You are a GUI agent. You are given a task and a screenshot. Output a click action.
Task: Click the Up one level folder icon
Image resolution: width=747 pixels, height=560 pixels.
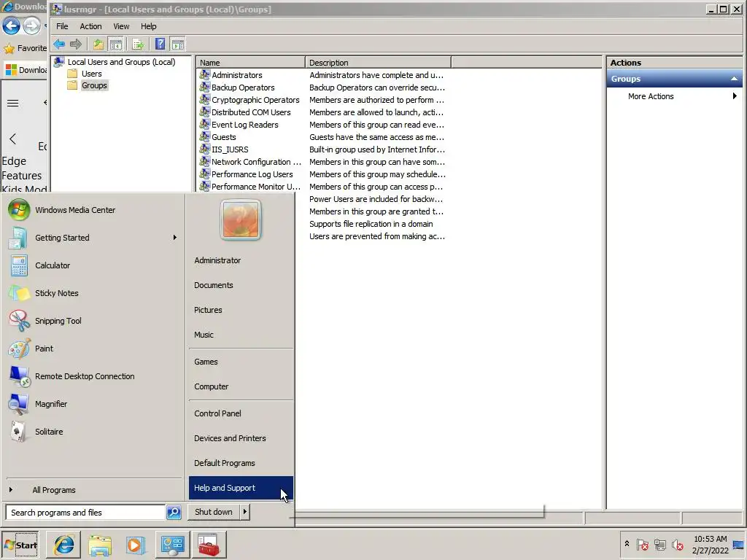tap(98, 44)
